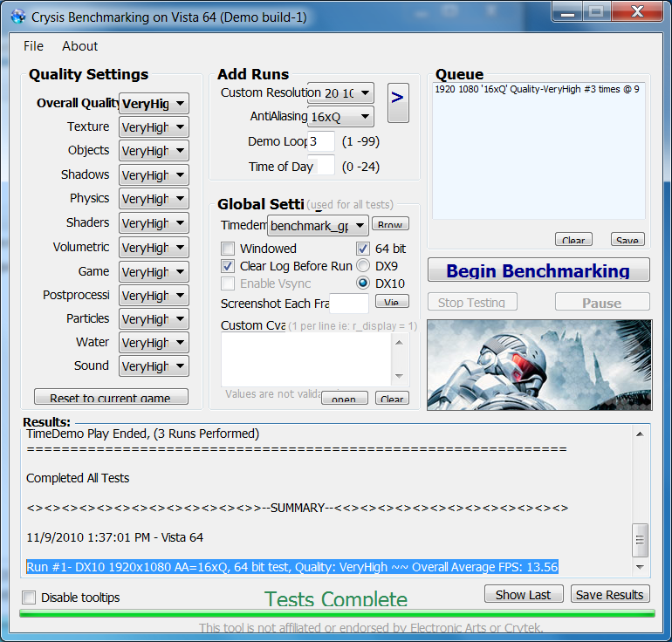Open the File menu
Viewport: 672px width, 642px height.
[x=33, y=46]
